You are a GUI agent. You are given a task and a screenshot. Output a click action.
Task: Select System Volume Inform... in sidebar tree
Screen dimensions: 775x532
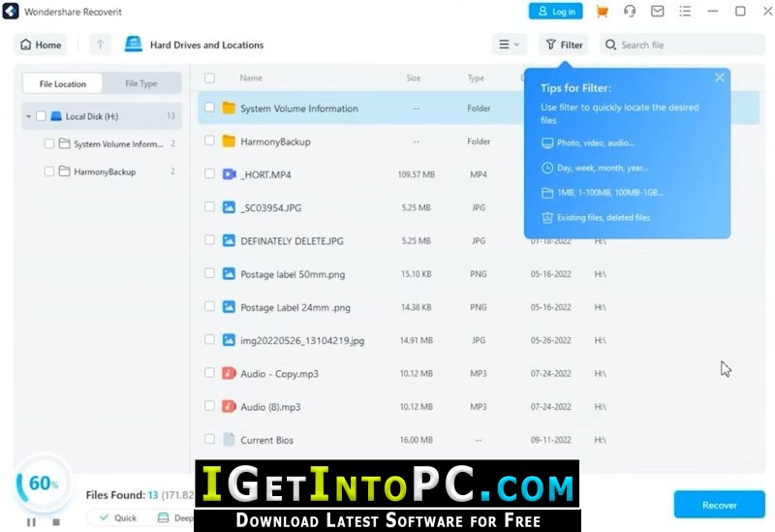[x=118, y=143]
